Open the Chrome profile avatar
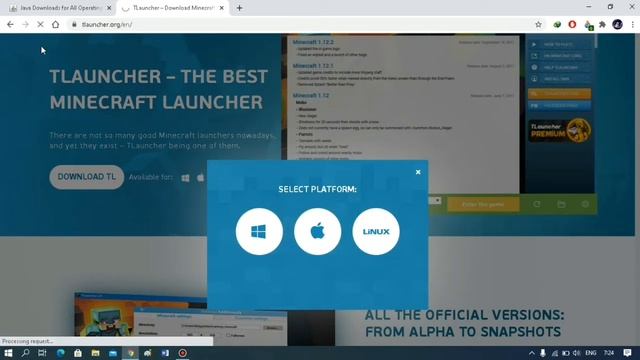 [618, 24]
